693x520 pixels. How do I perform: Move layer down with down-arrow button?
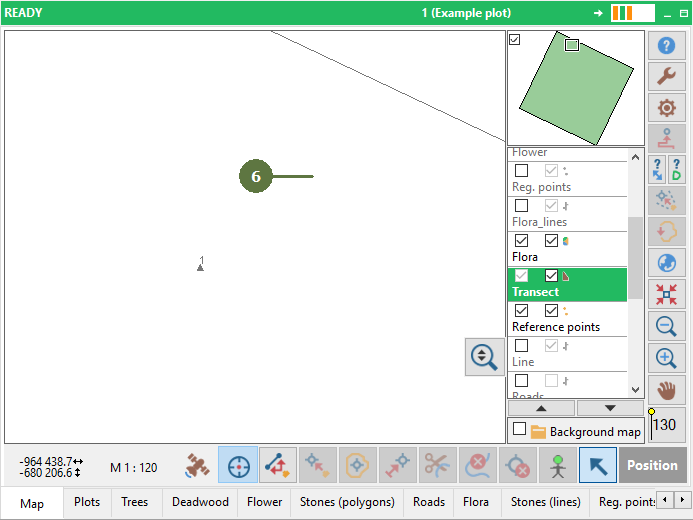610,408
